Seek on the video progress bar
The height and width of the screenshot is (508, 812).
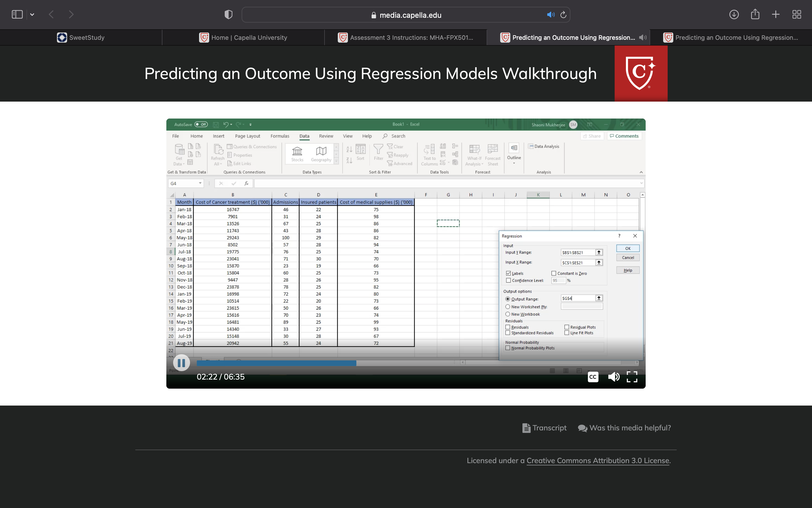click(417, 363)
